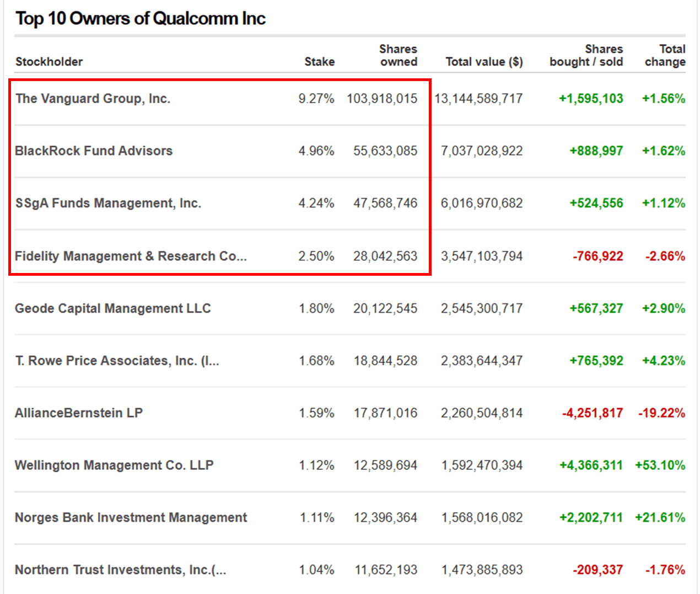
Task: Select Norges Bank's 1.11% stake value
Action: pyautogui.click(x=317, y=518)
